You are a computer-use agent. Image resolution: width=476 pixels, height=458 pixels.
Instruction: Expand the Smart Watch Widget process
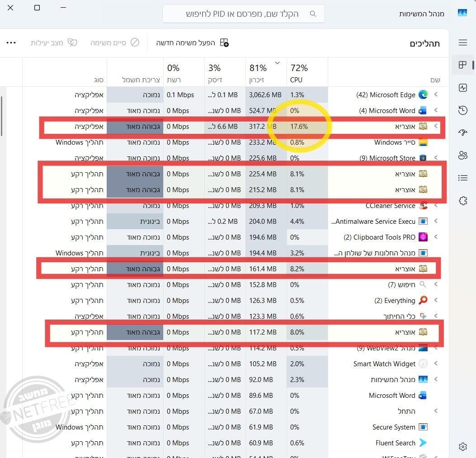[x=436, y=363]
